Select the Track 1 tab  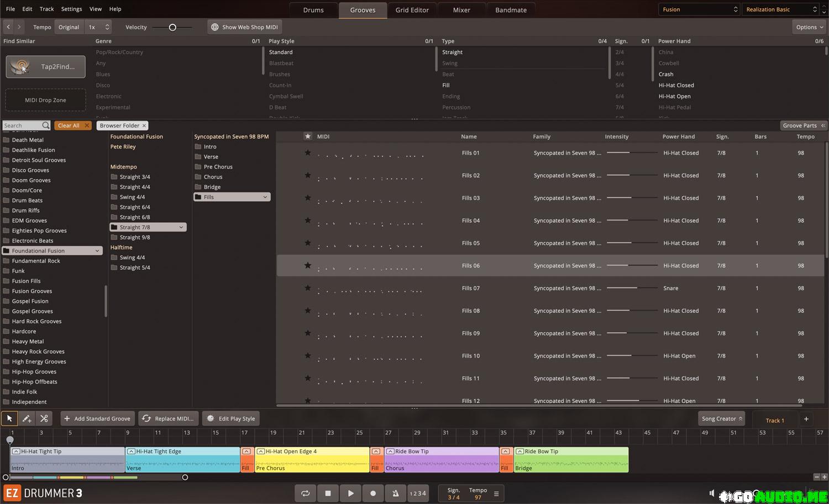point(774,420)
